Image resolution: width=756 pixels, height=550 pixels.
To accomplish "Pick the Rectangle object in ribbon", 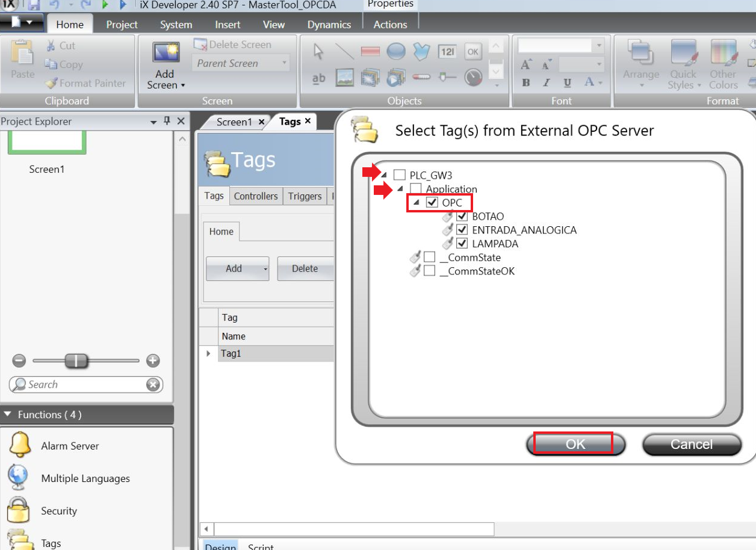I will tap(370, 52).
